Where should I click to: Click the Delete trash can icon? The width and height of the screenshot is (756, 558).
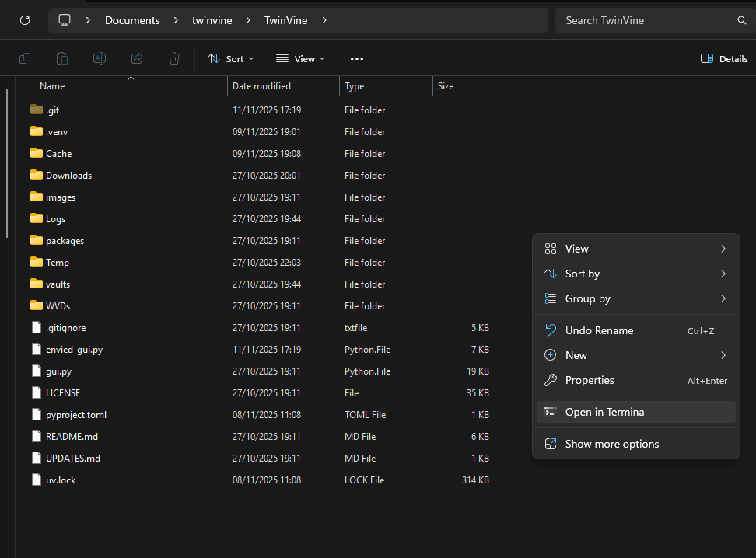(174, 58)
